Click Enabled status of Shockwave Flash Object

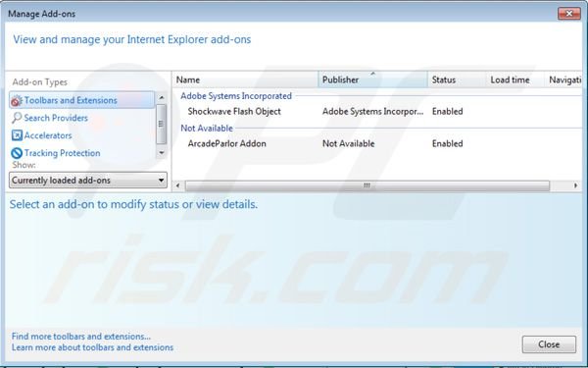tap(448, 112)
